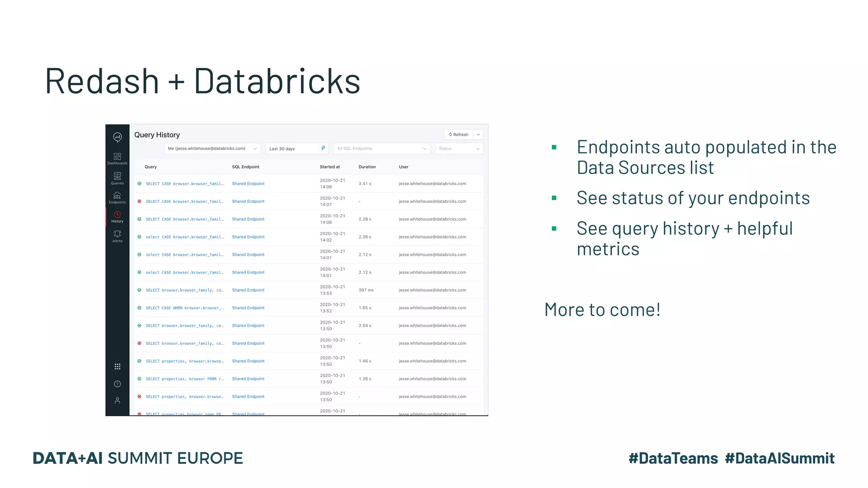Viewport: 868px width, 488px height.
Task: Open the 14:08 SELECT CASE query
Action: [184, 184]
